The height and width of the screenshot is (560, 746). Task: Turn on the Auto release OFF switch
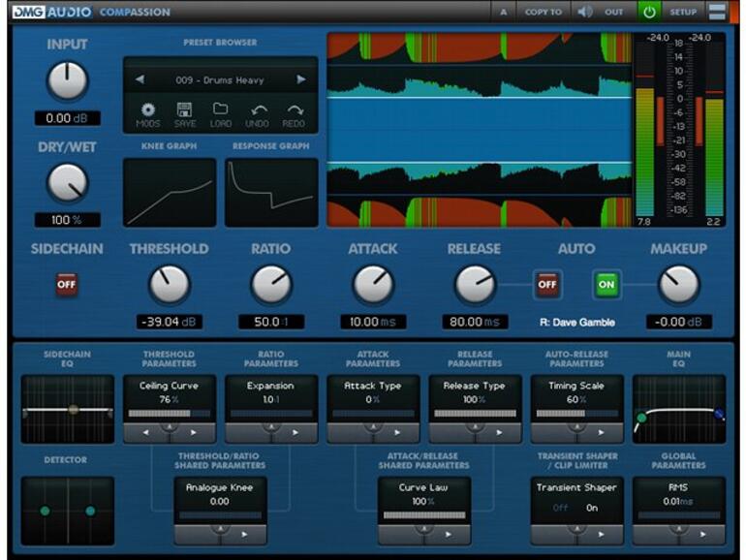click(547, 285)
